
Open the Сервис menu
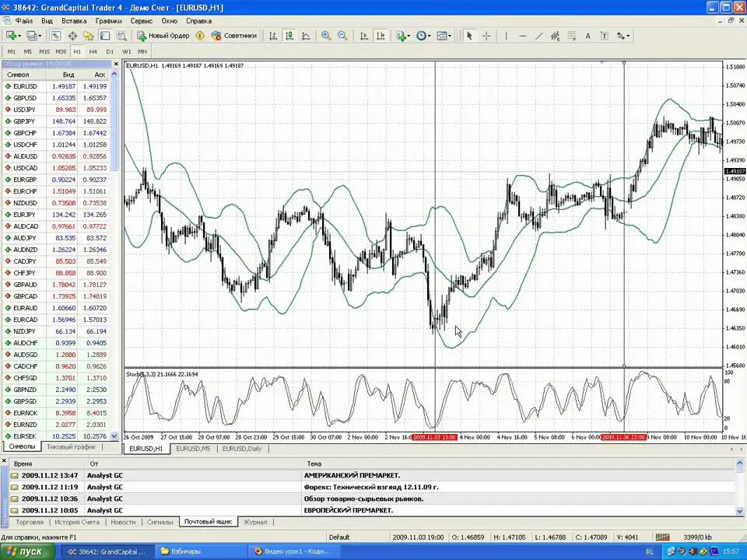[x=141, y=21]
